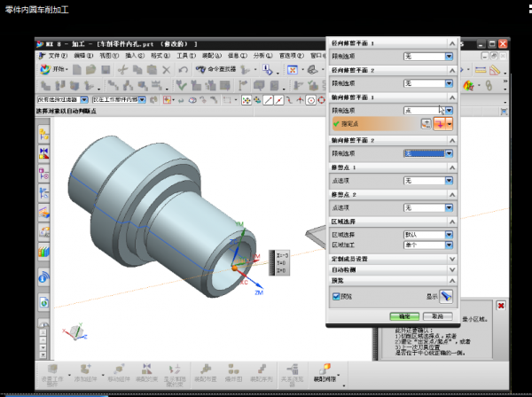
Task: Collapse the 区域选择 section header
Action: pos(452,222)
